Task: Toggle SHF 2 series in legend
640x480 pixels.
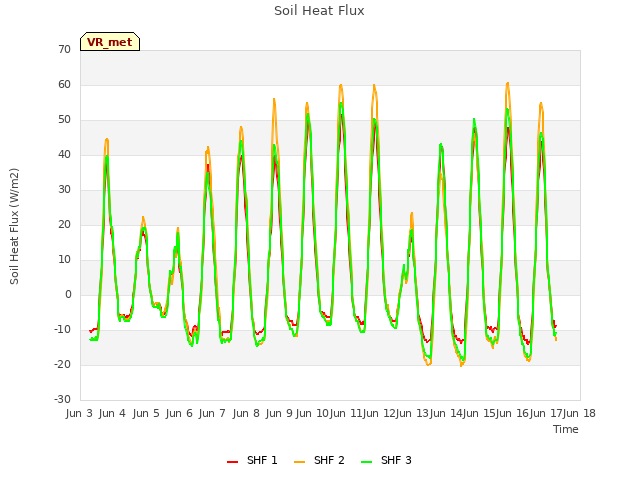Action: point(319,460)
